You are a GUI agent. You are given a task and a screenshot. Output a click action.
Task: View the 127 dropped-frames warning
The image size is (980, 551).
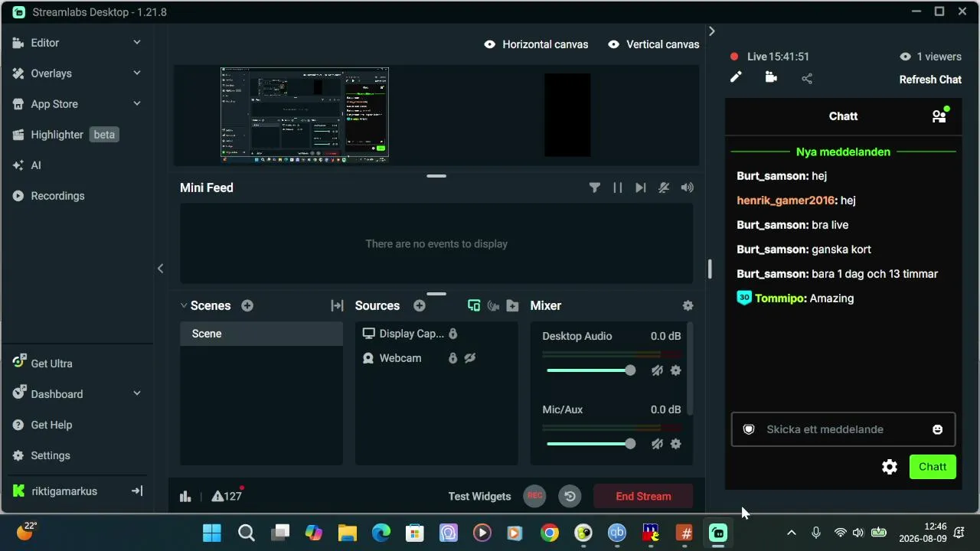click(227, 496)
